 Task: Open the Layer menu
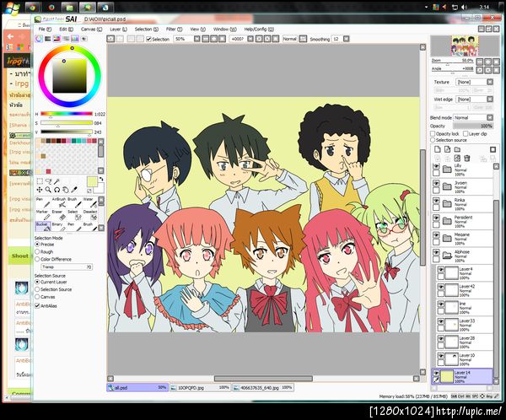[x=118, y=29]
